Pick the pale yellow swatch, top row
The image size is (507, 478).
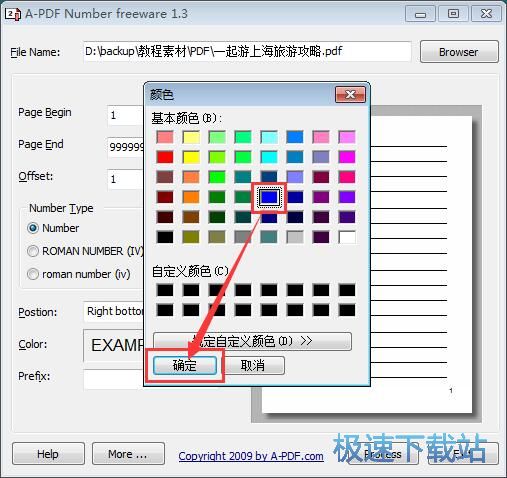coord(191,137)
